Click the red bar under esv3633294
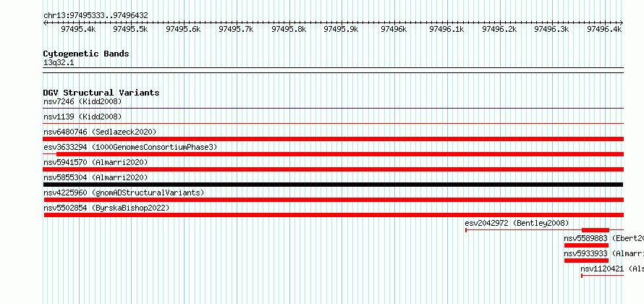 click(340, 154)
